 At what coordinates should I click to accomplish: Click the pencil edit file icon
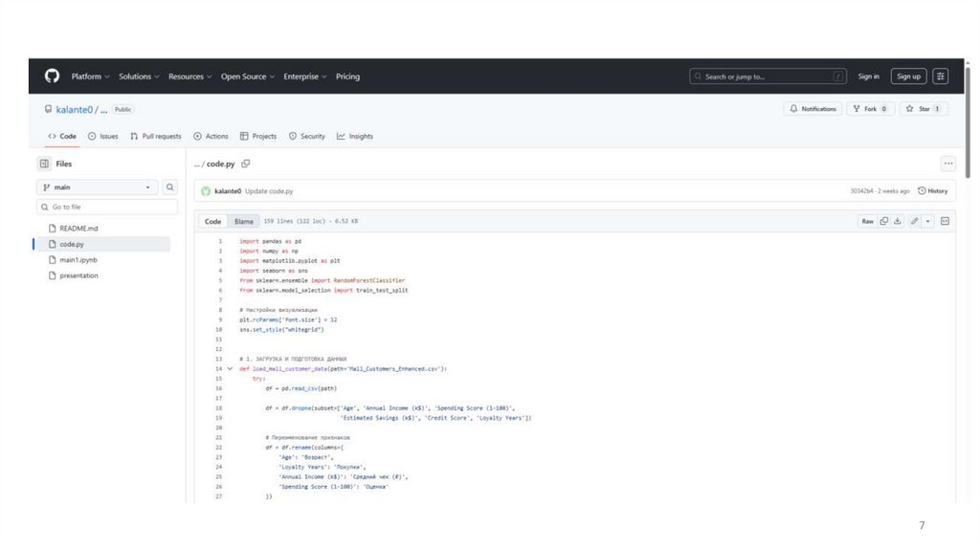915,221
